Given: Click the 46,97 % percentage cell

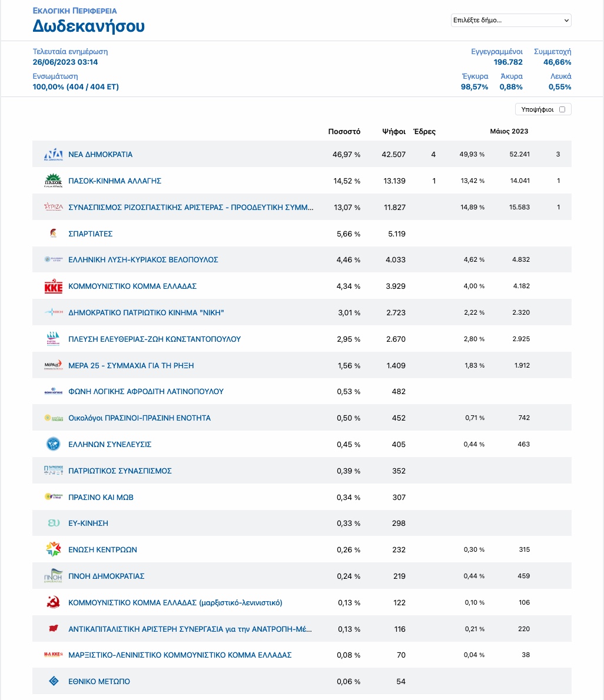Looking at the screenshot, I should 346,155.
